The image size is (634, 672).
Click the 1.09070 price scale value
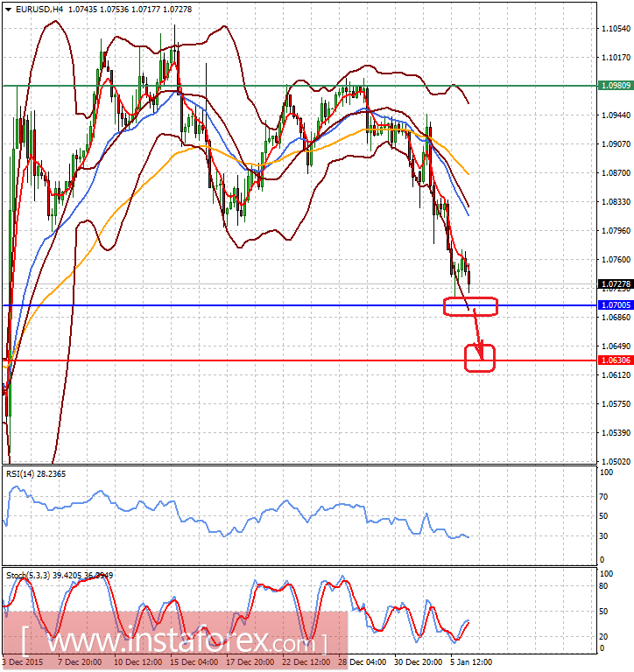tap(616, 144)
